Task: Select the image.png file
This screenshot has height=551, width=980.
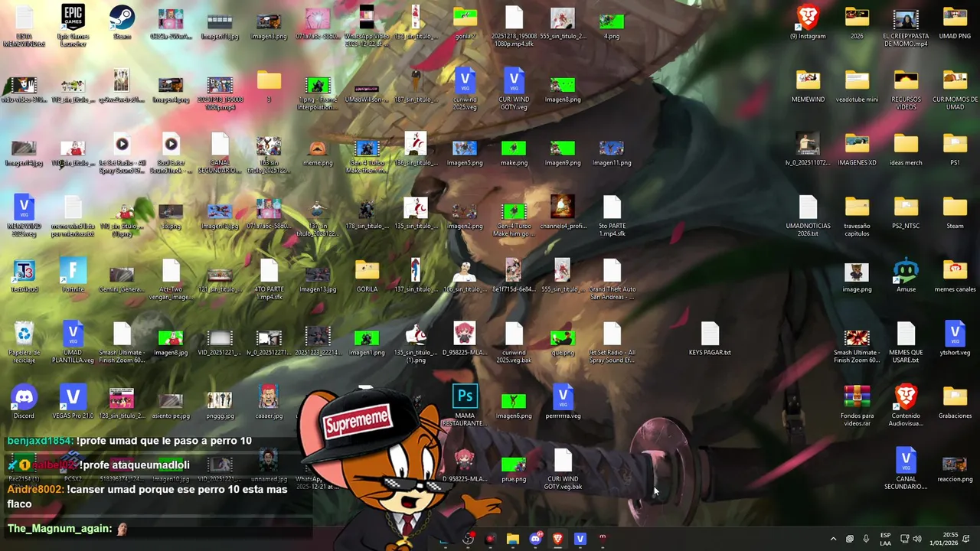Action: 857,275
